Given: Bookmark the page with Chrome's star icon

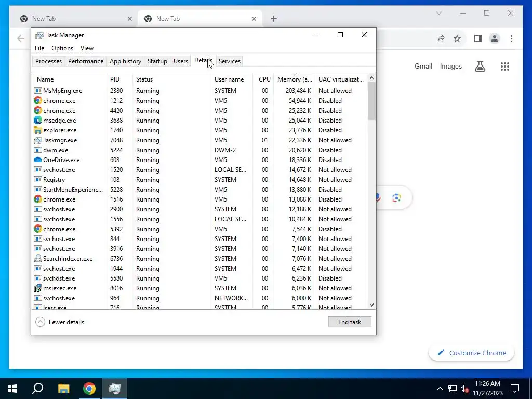Looking at the screenshot, I should (457, 38).
